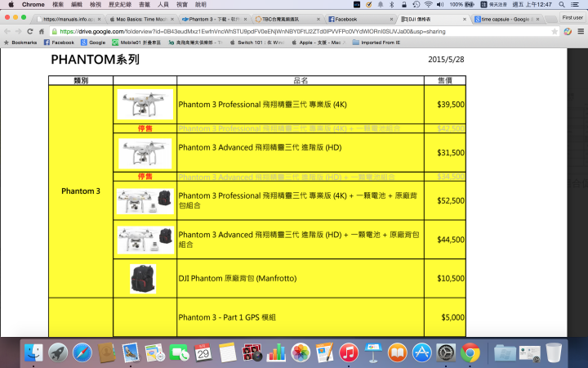Switch to the Facebook tab
The height and width of the screenshot is (368, 588).
coord(359,19)
